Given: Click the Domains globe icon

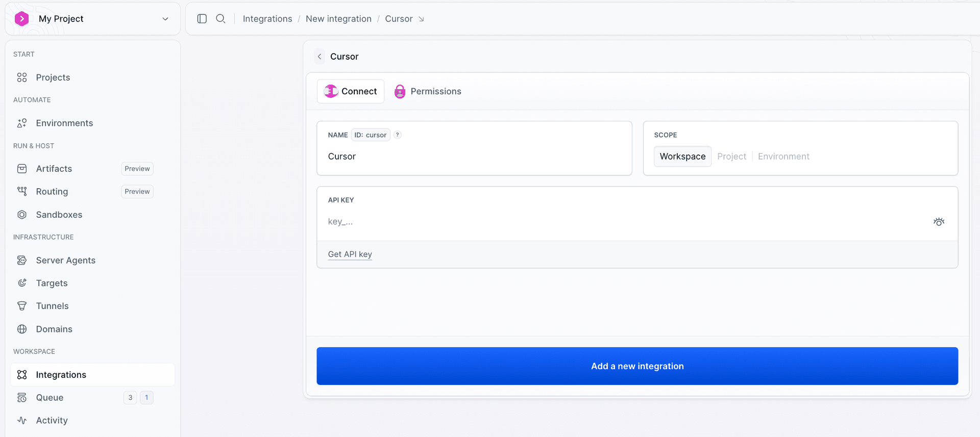Looking at the screenshot, I should [x=22, y=329].
